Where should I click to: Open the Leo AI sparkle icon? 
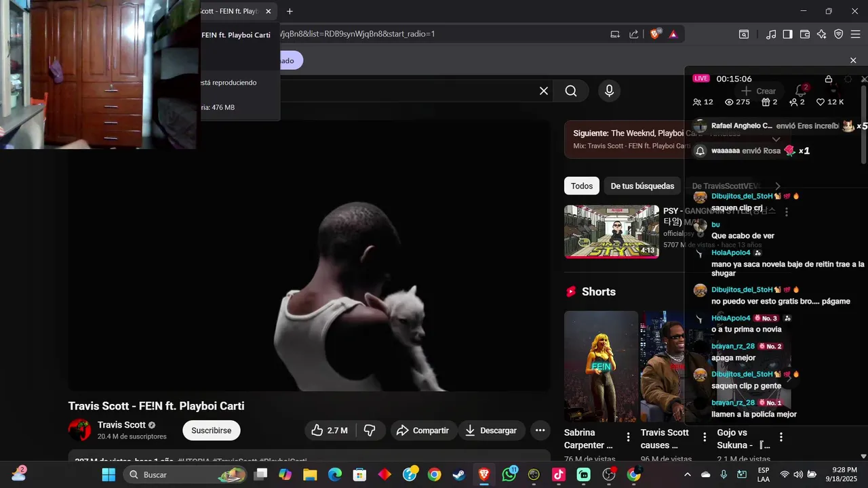(x=822, y=34)
